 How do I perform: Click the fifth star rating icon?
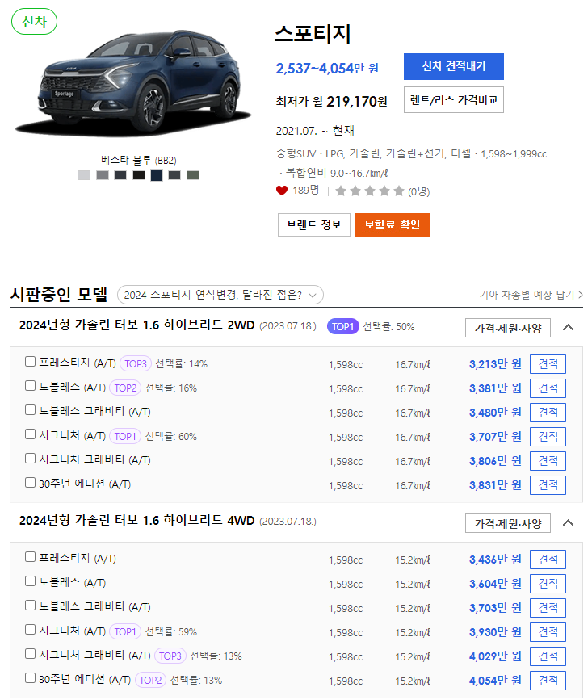(399, 191)
